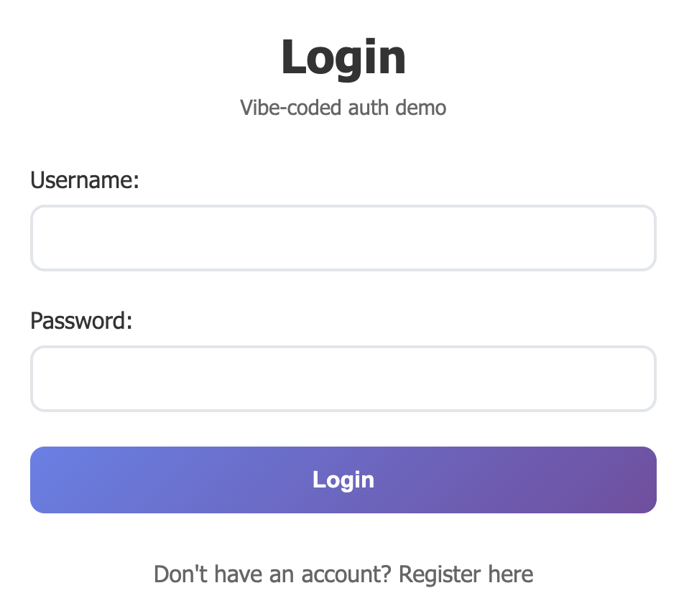Click inside the Username input field

point(343,238)
